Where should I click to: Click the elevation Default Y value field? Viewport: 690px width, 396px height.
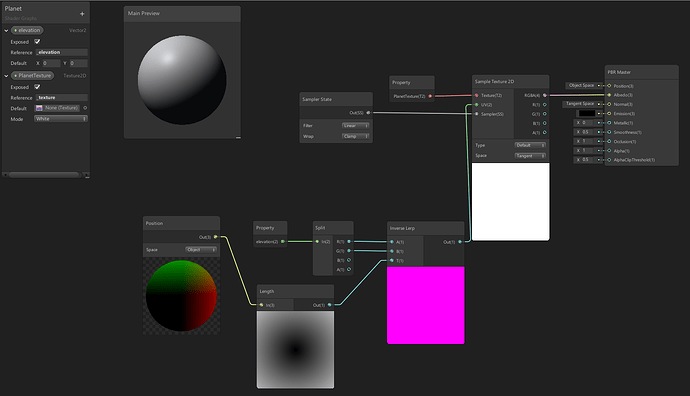78,63
